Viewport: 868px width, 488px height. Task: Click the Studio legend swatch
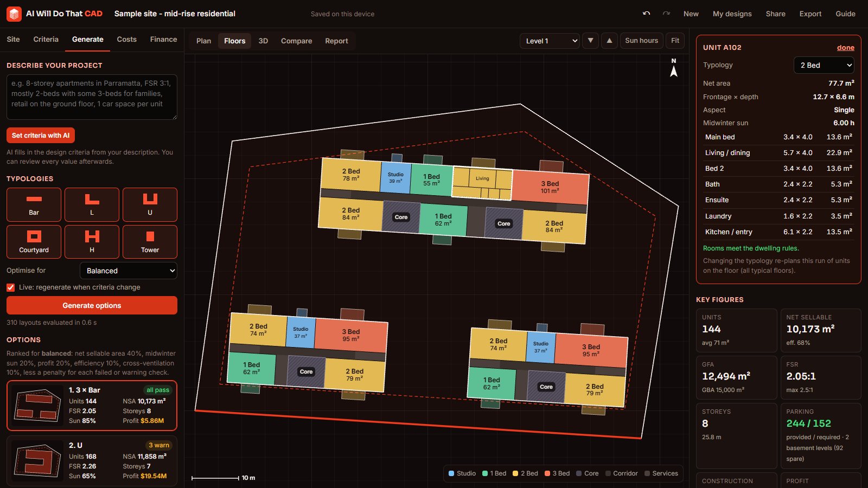point(451,473)
